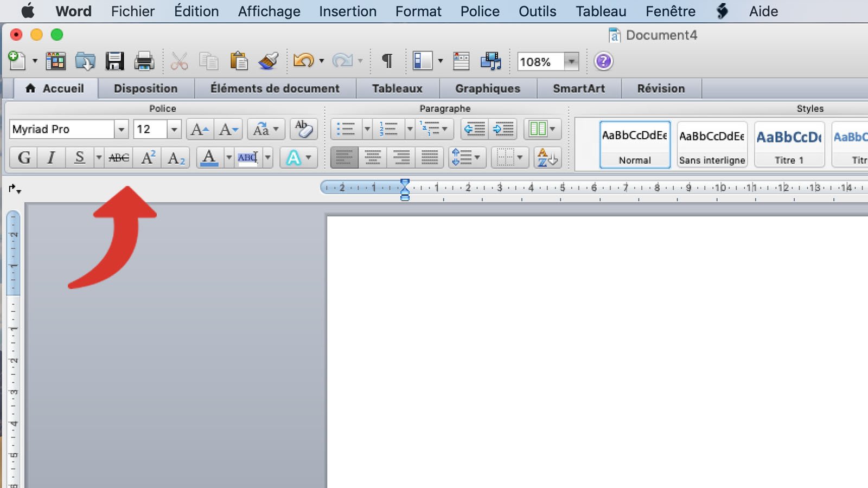Enable justified paragraph alignment

tap(430, 158)
